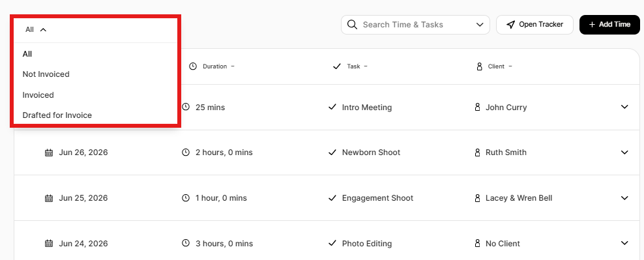Click the Open Tracker button

coord(534,25)
